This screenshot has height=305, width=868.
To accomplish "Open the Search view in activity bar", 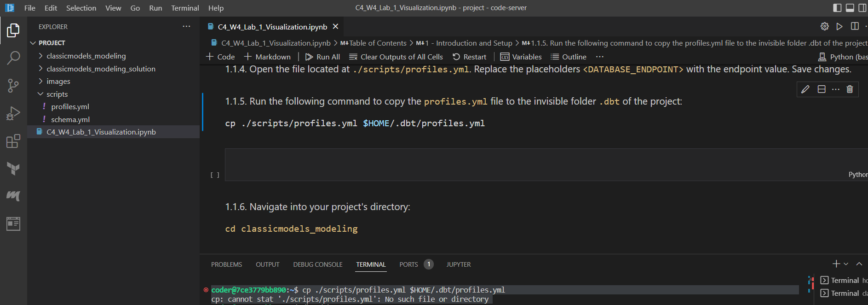I will click(13, 58).
